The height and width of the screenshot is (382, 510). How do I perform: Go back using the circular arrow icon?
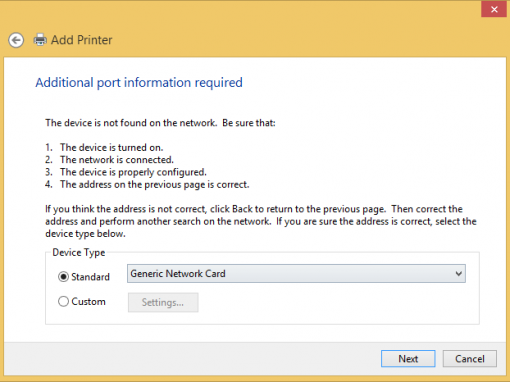tap(16, 40)
